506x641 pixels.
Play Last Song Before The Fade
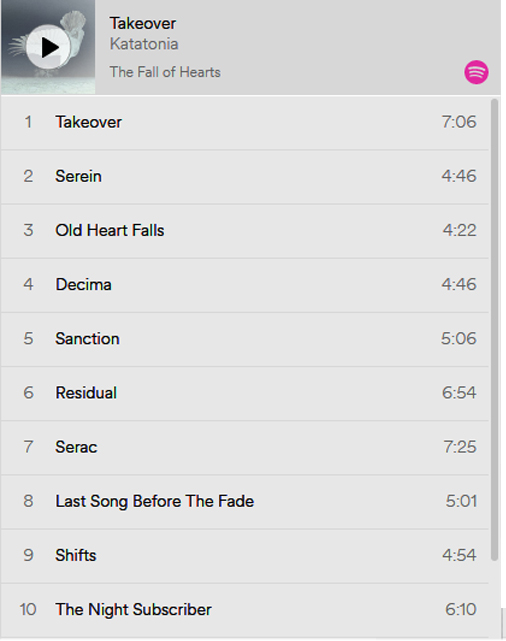[245, 502]
